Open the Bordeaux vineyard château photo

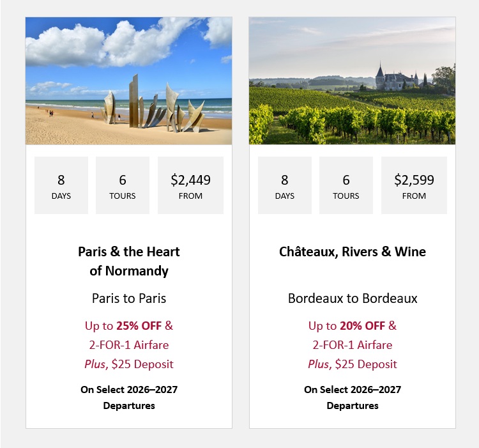point(352,81)
